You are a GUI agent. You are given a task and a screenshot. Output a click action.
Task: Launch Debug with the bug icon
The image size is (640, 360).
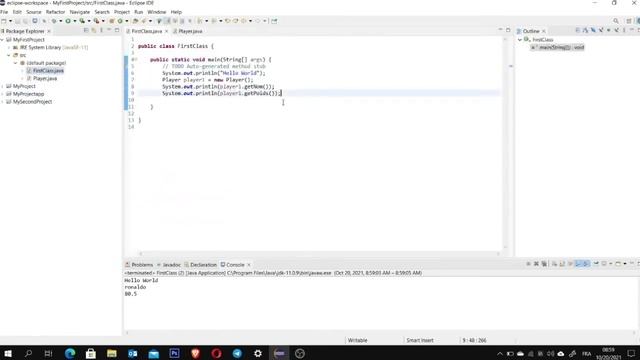(x=53, y=21)
